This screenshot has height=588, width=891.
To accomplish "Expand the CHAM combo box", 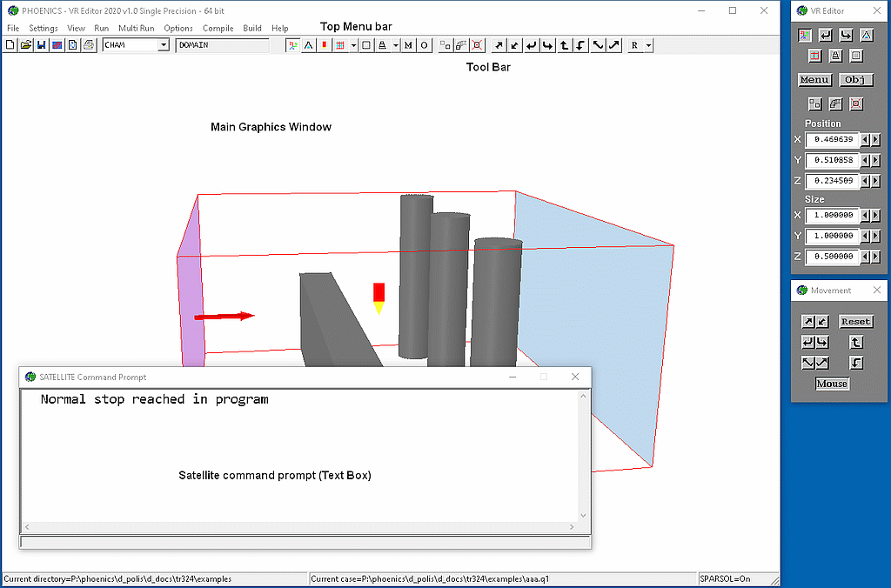I will click(163, 45).
